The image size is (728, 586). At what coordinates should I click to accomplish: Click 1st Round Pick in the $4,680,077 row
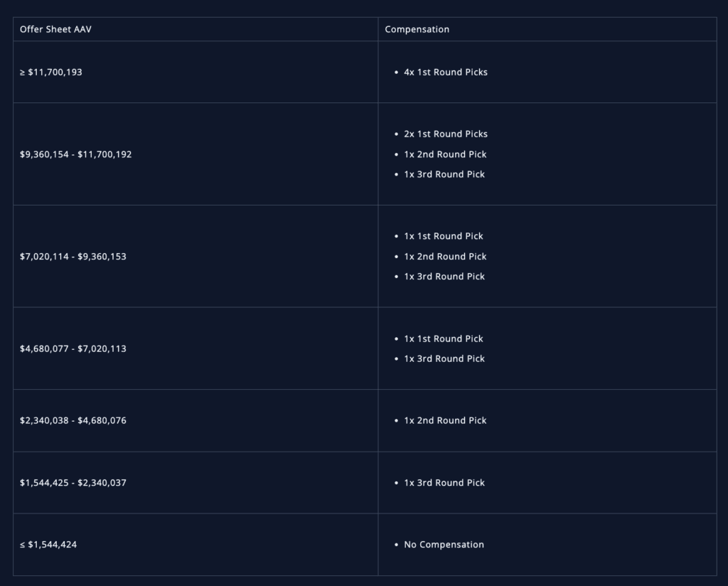coord(444,339)
